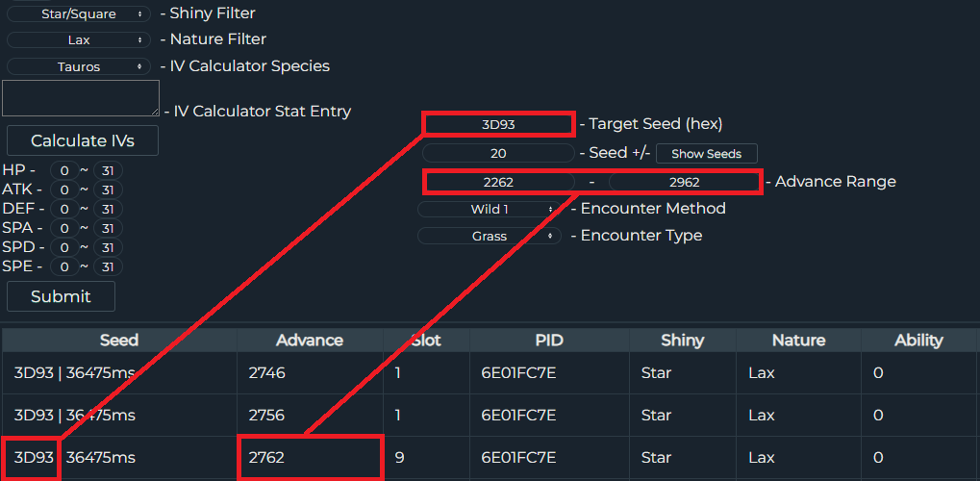Open the Nature Filter dropdown set to Lax
This screenshot has width=980, height=481.
click(x=79, y=40)
